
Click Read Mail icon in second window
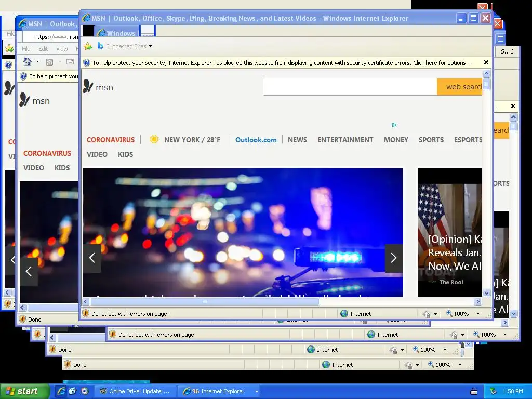(70, 62)
